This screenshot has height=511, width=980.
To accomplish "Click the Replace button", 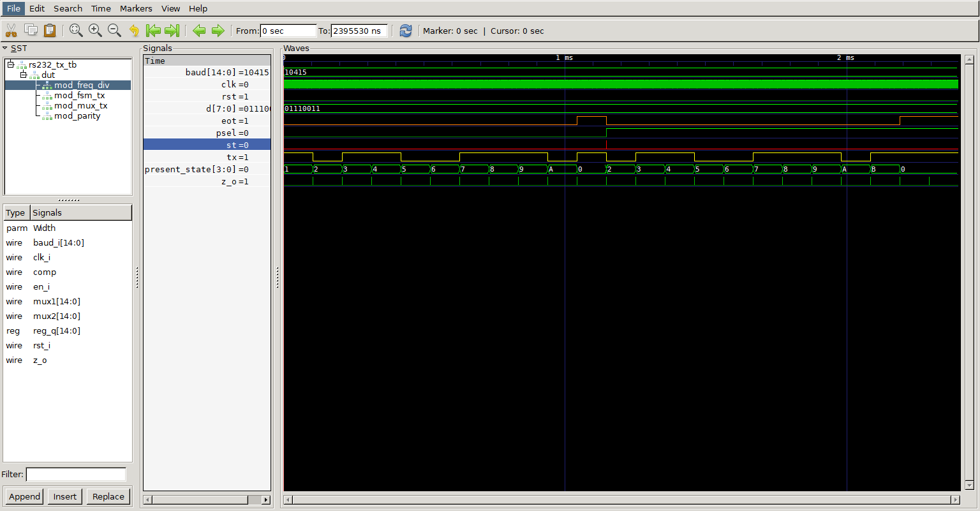I will (108, 496).
